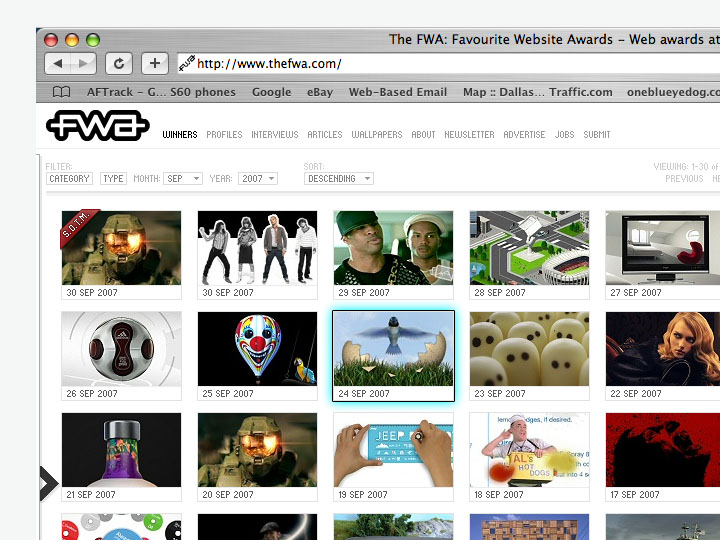The width and height of the screenshot is (720, 540).
Task: Open the Jobs page
Action: click(x=564, y=135)
